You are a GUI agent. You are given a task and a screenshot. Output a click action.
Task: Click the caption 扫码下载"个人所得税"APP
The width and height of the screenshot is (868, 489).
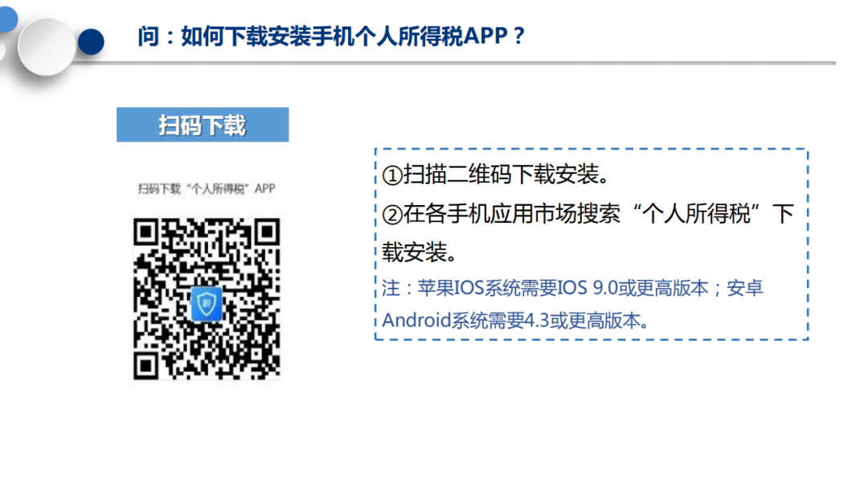207,189
